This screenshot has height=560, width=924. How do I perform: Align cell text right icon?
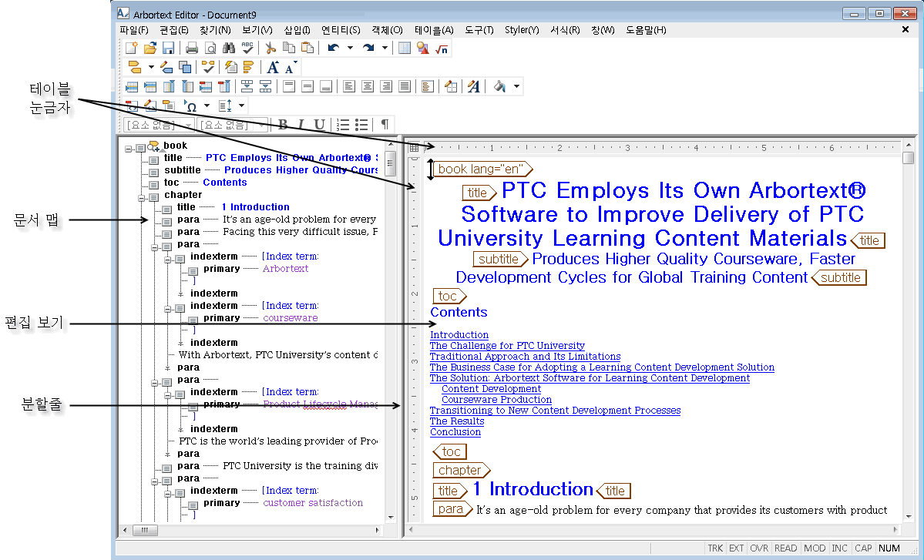pos(386,86)
